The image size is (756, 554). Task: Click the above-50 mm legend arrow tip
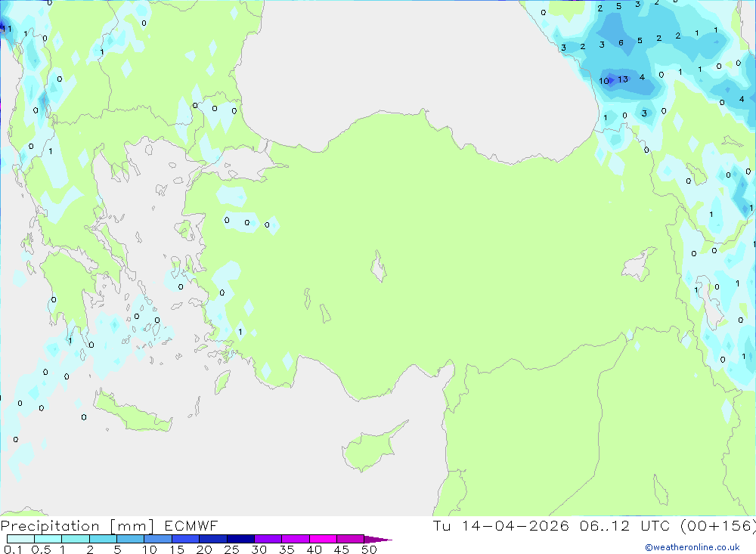(x=379, y=540)
